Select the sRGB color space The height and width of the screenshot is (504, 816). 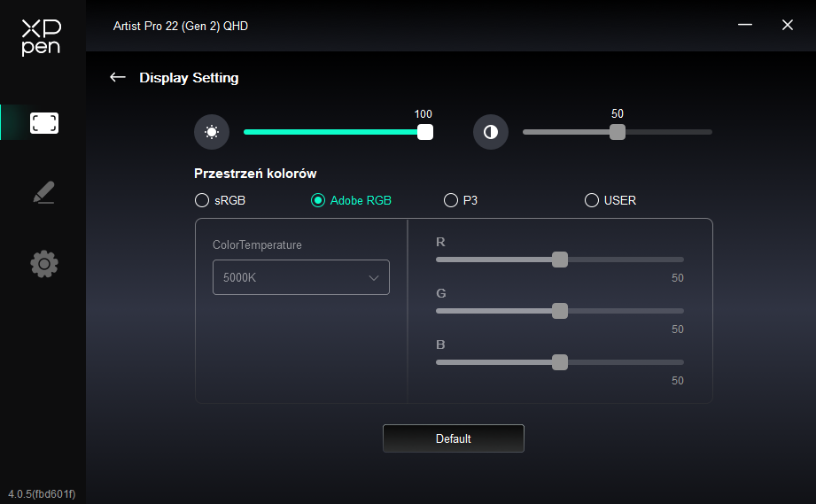click(x=202, y=200)
